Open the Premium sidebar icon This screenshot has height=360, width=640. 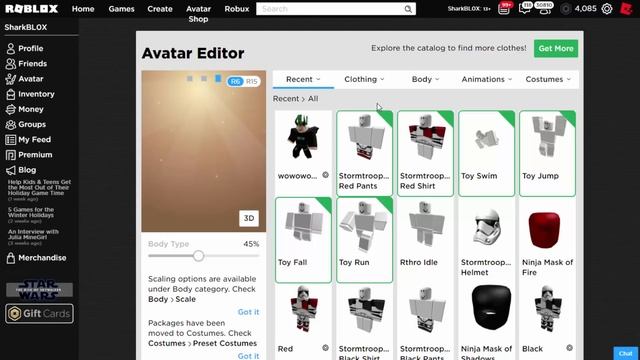tap(11, 155)
